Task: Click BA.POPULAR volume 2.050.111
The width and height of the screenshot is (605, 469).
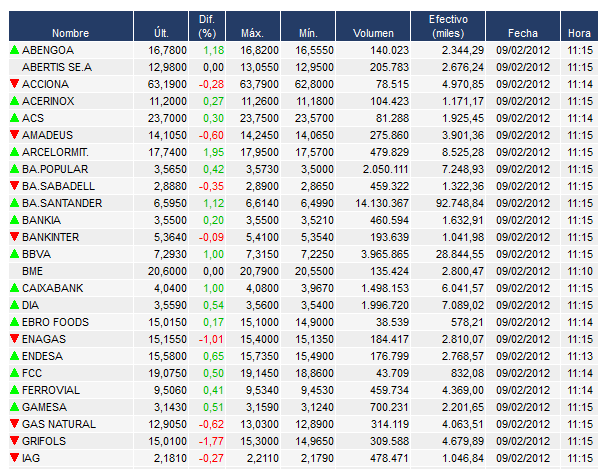Action: click(x=385, y=169)
